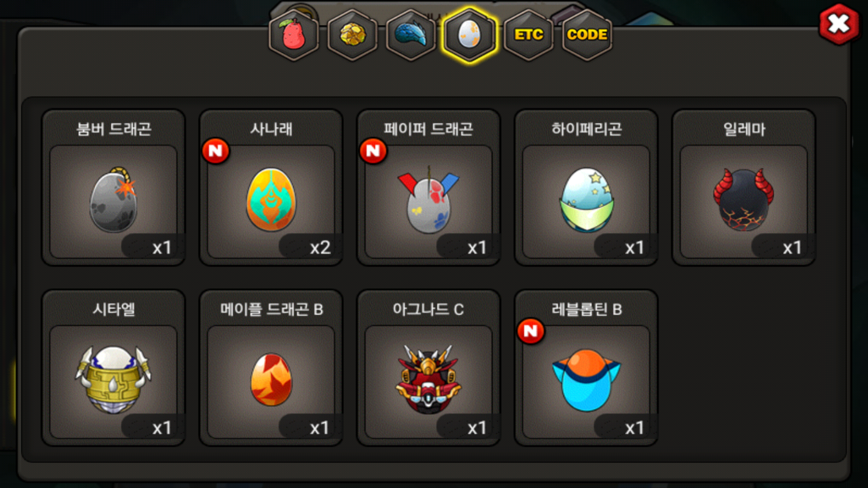This screenshot has width=868, height=488.
Task: Tap the new badge on 사나래
Action: tap(216, 151)
